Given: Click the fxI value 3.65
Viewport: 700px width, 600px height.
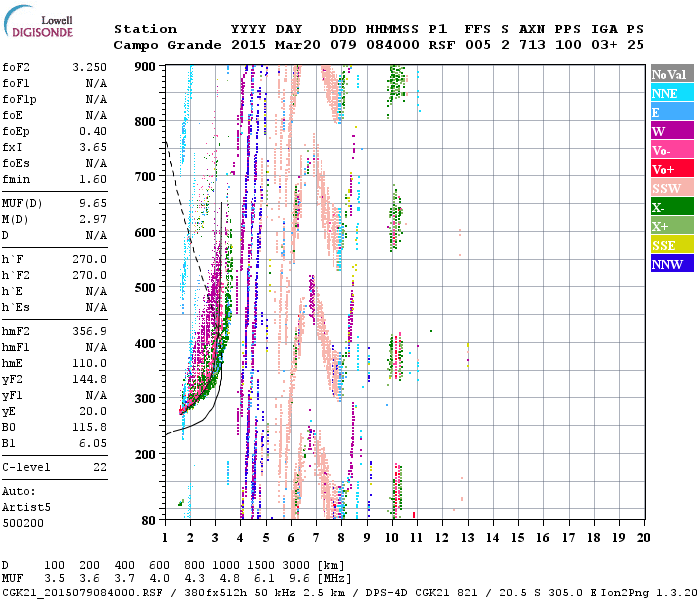Looking at the screenshot, I should tap(93, 147).
